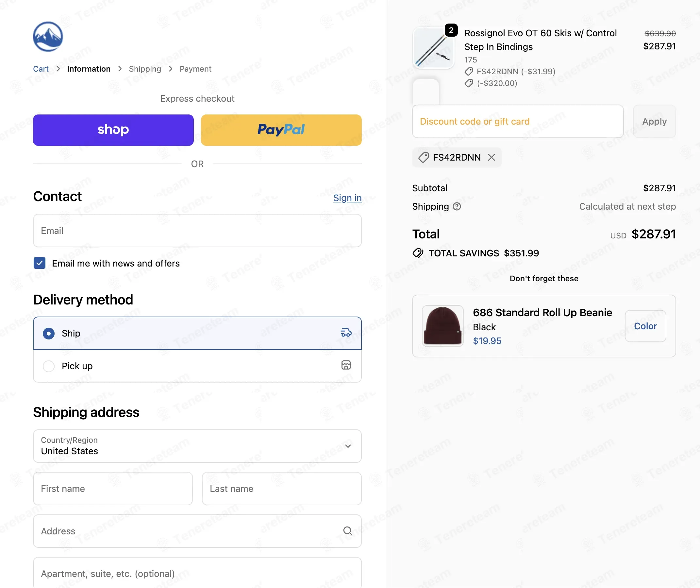Image resolution: width=700 pixels, height=588 pixels.
Task: Click the store pickup icon
Action: point(346,365)
